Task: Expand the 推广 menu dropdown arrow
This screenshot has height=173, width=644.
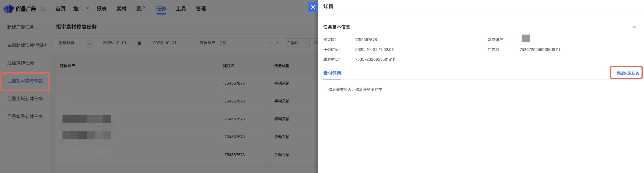Action: coord(87,9)
